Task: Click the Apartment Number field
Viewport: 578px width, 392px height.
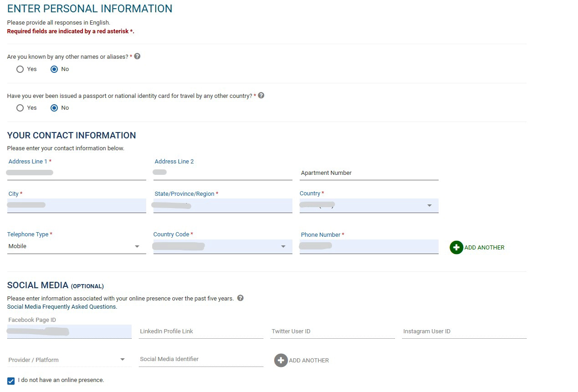Action: pos(369,173)
